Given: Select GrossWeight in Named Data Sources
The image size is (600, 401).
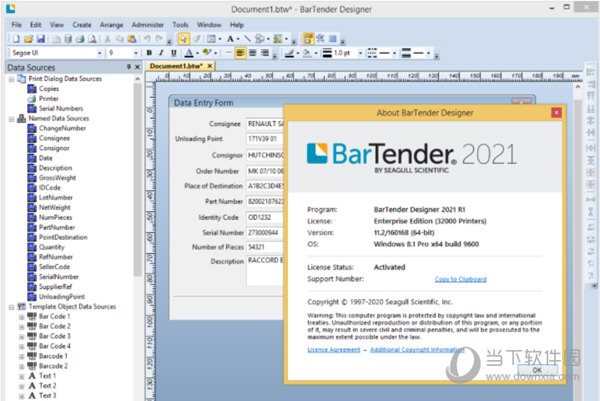Looking at the screenshot, I should [57, 178].
